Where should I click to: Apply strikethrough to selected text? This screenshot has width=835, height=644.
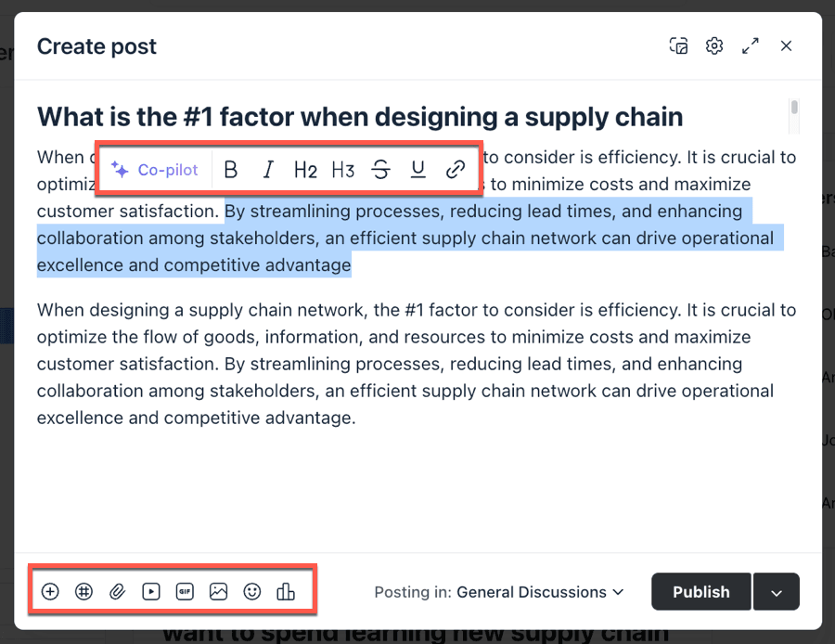380,170
